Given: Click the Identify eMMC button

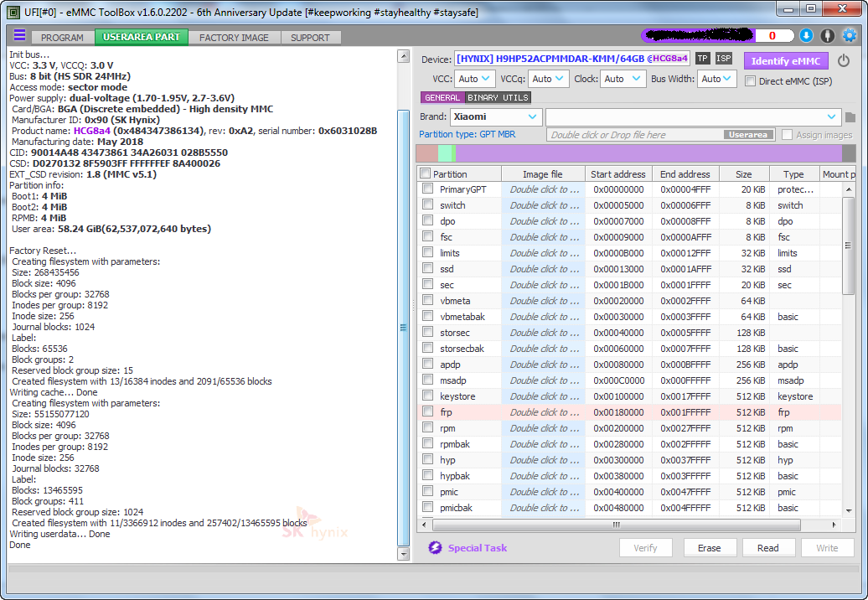Looking at the screenshot, I should (785, 61).
